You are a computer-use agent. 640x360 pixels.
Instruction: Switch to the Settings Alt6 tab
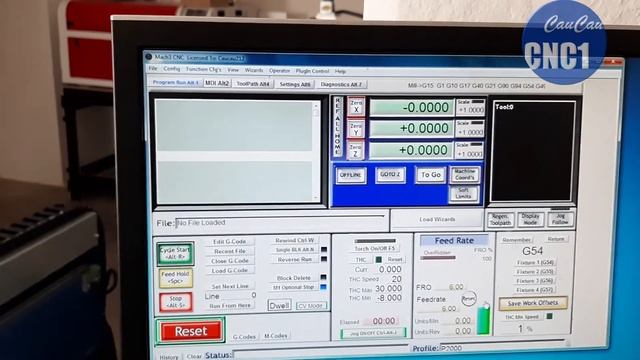tap(295, 84)
